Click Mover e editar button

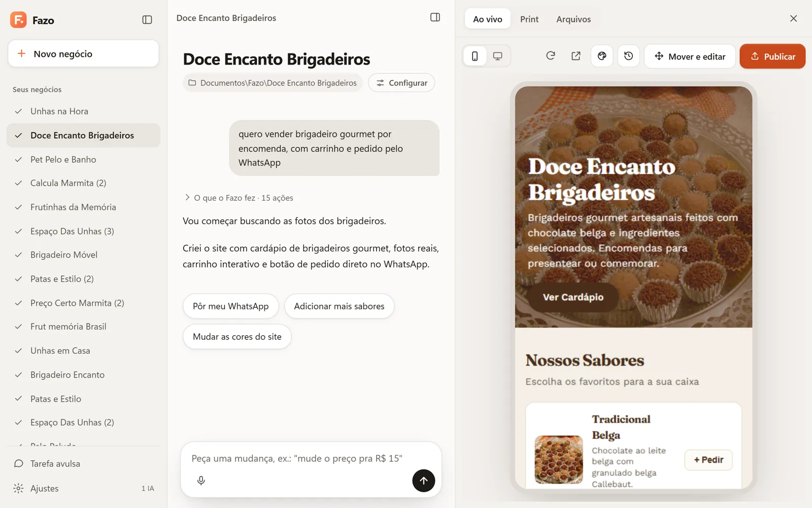pyautogui.click(x=690, y=56)
